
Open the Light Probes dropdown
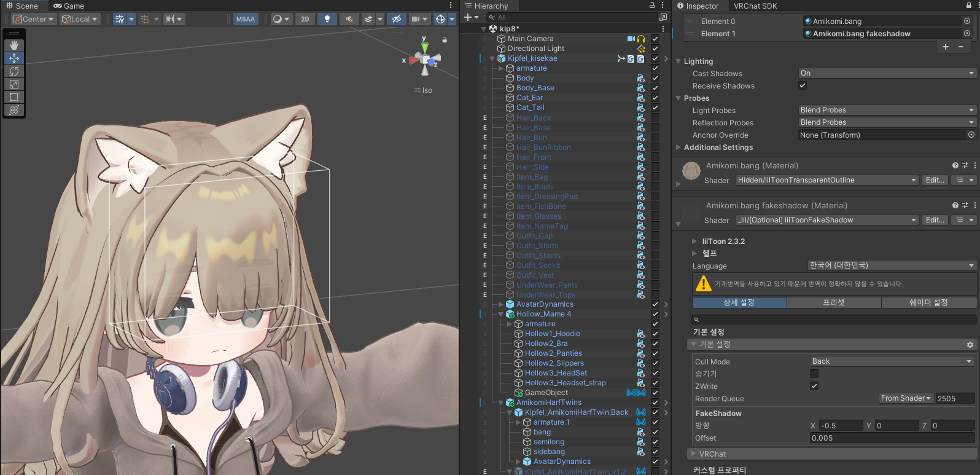pyautogui.click(x=887, y=110)
